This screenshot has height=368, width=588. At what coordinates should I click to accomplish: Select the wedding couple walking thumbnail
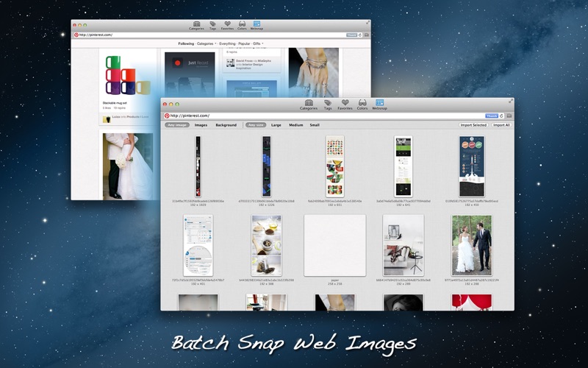coord(471,245)
